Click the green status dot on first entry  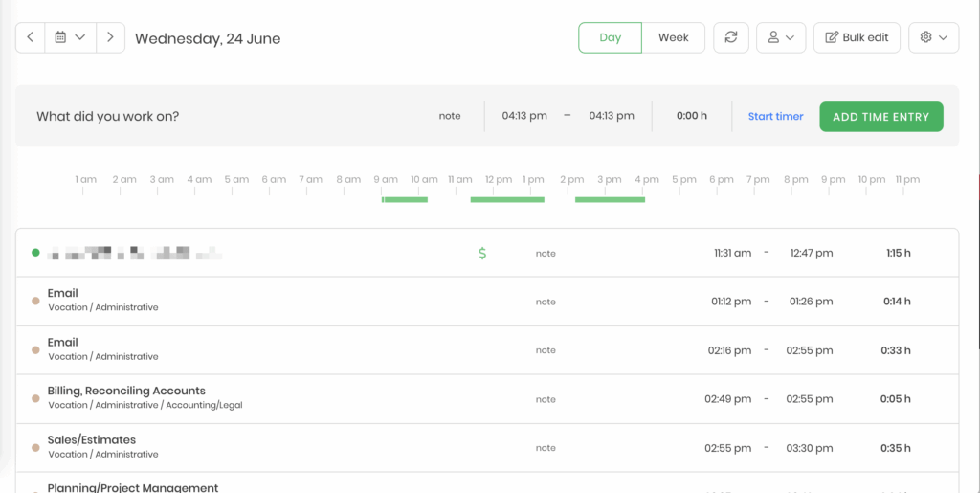[x=35, y=253]
